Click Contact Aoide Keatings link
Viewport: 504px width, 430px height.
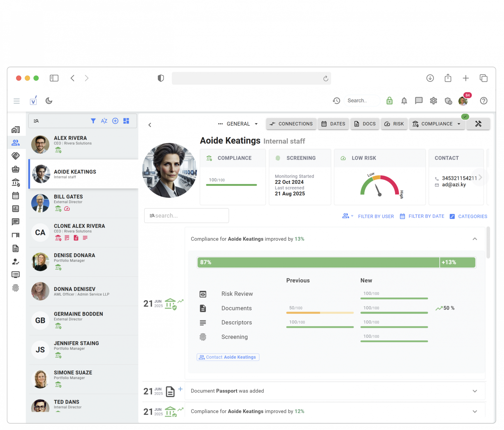coord(228,357)
